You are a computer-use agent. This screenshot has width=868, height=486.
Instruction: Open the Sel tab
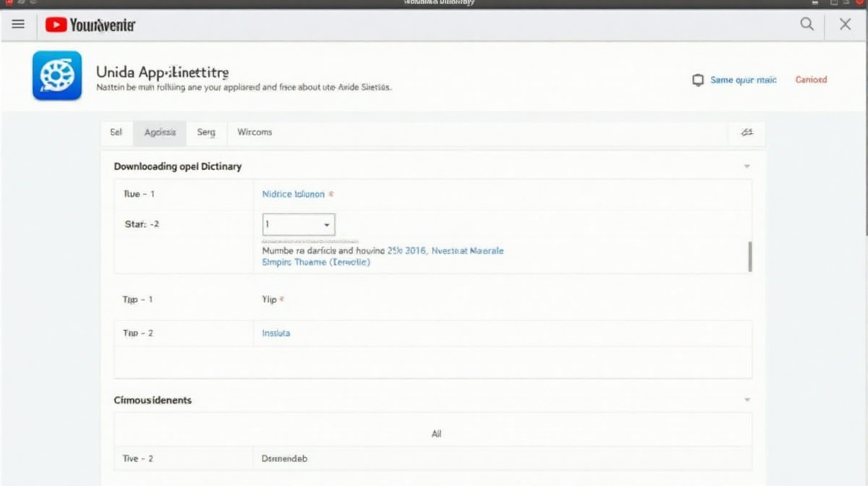(x=116, y=132)
